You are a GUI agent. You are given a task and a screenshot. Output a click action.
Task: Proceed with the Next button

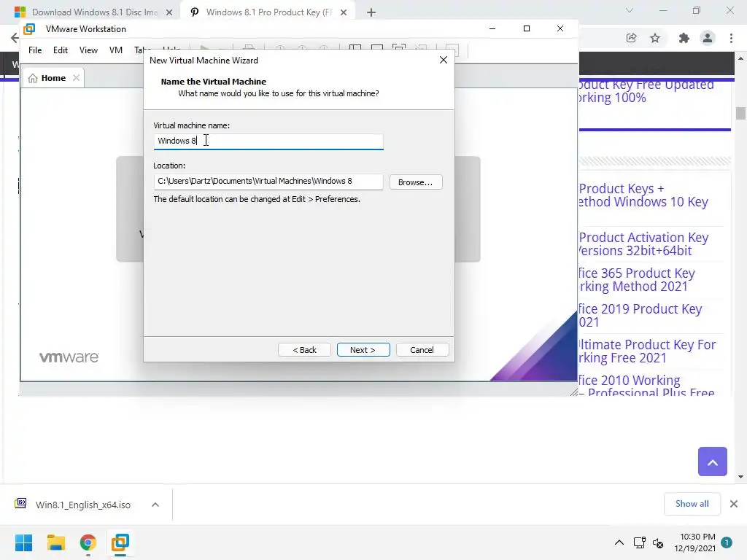pos(363,350)
